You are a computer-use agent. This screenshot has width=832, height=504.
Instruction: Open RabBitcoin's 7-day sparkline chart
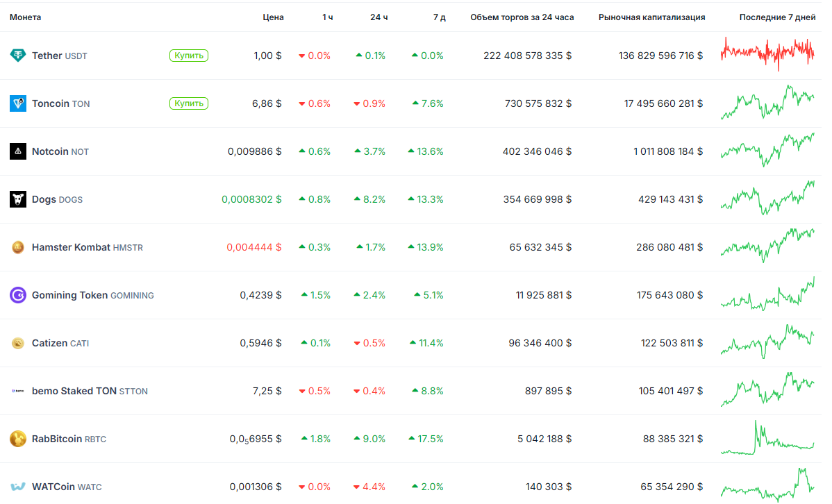pyautogui.click(x=767, y=437)
